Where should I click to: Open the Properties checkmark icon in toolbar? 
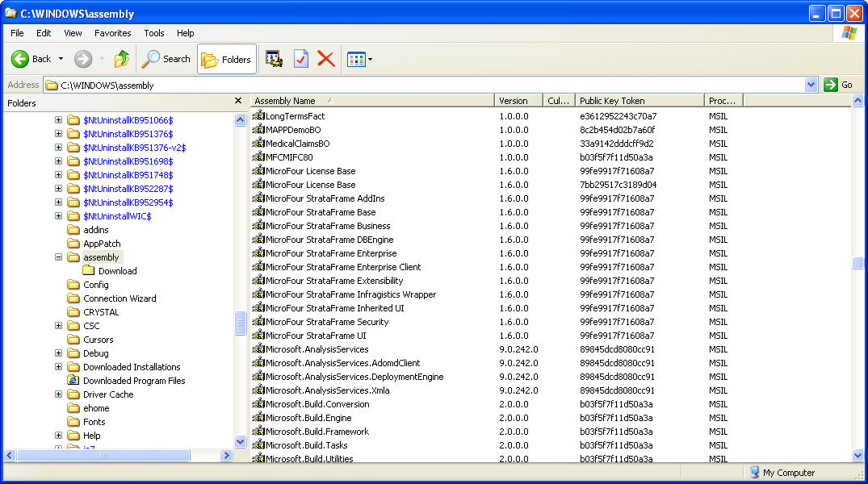tap(300, 59)
